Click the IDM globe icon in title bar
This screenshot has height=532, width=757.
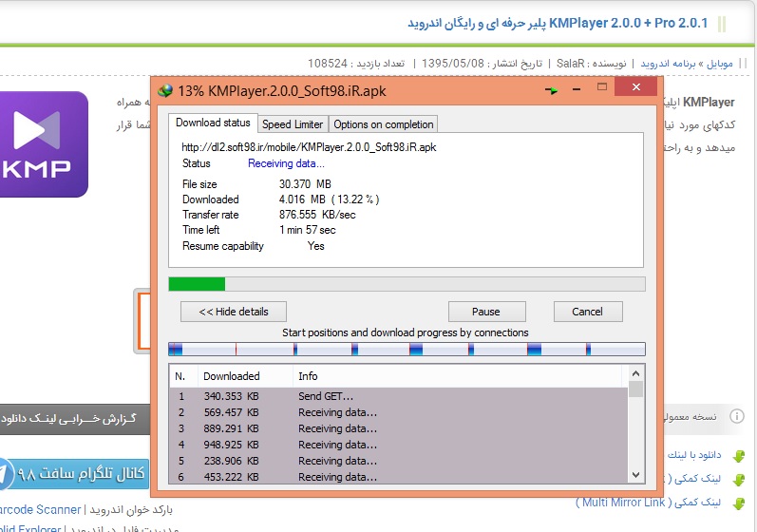167,90
